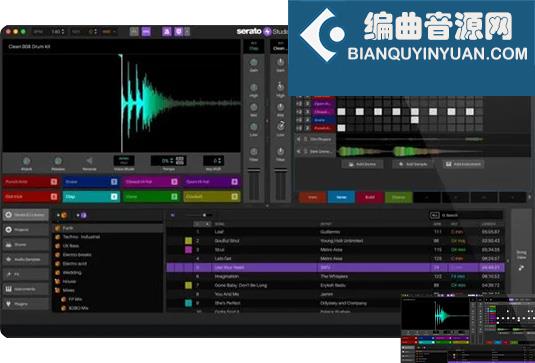Select the Techno Industrial crate
Screen dimensions: 535x363
pyautogui.click(x=108, y=237)
